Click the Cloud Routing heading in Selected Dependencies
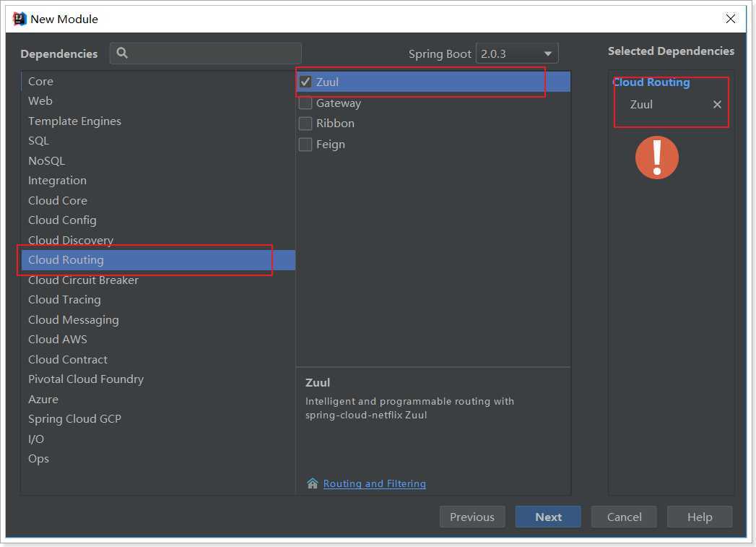Image resolution: width=756 pixels, height=547 pixels. click(651, 82)
